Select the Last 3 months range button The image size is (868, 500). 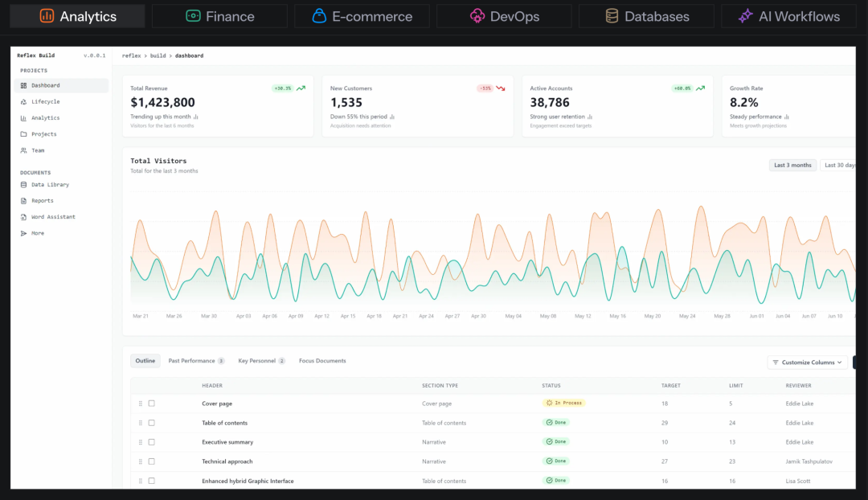[x=792, y=165]
